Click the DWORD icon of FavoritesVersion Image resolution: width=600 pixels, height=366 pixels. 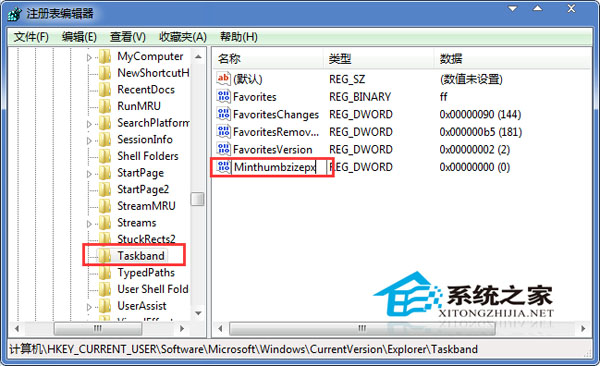coord(223,149)
